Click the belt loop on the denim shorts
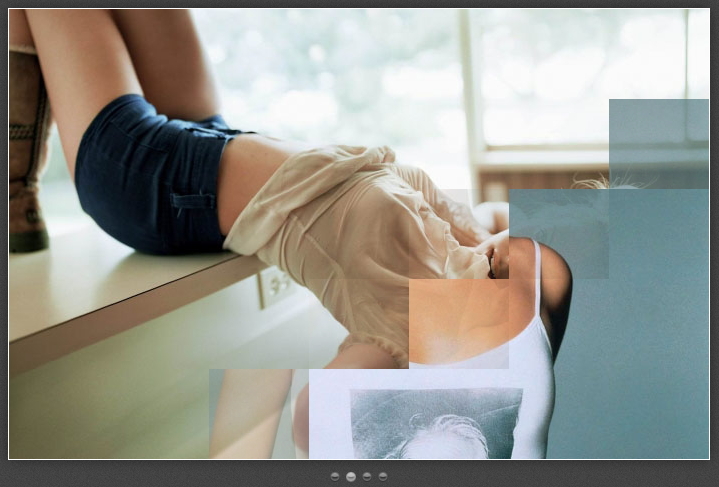The width and height of the screenshot is (719, 487). 192,200
